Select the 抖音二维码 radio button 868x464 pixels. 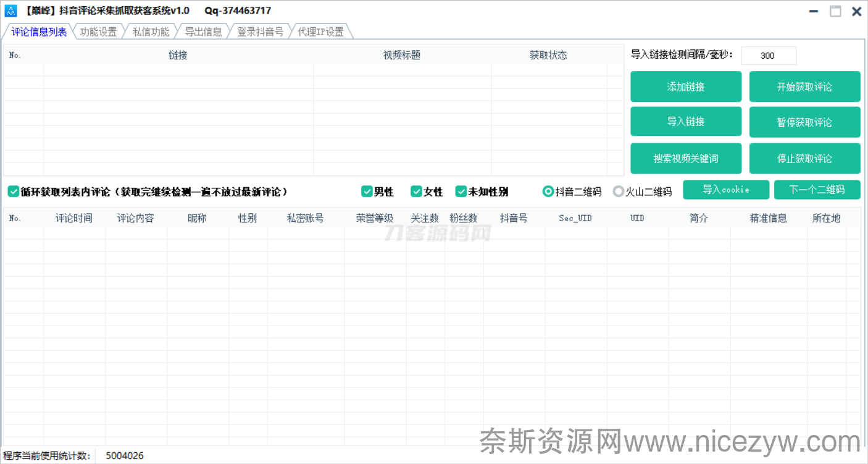(x=548, y=192)
